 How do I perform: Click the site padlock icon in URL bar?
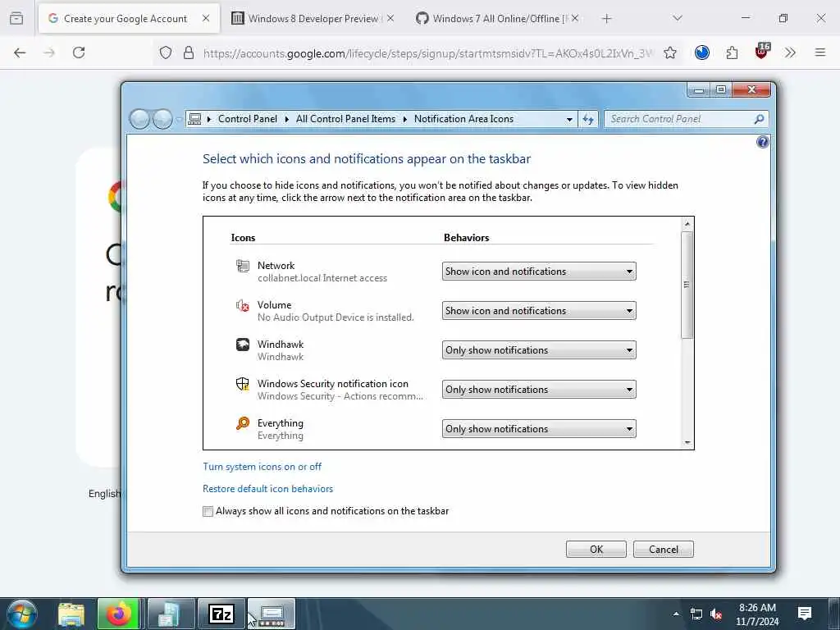pos(189,52)
